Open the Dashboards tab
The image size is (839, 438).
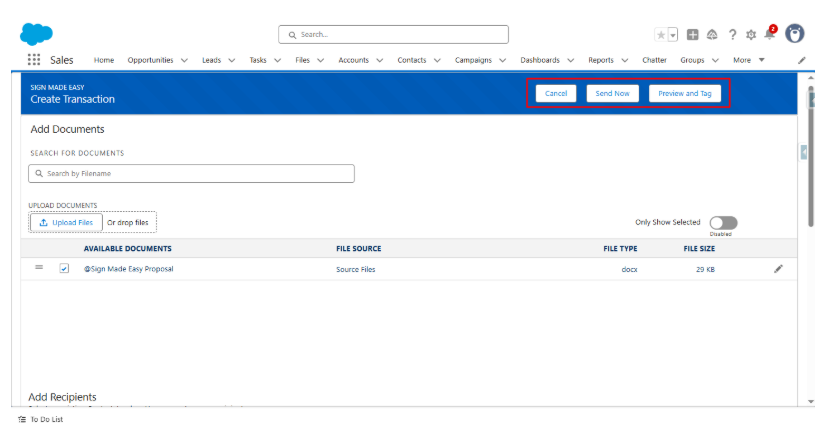click(540, 60)
